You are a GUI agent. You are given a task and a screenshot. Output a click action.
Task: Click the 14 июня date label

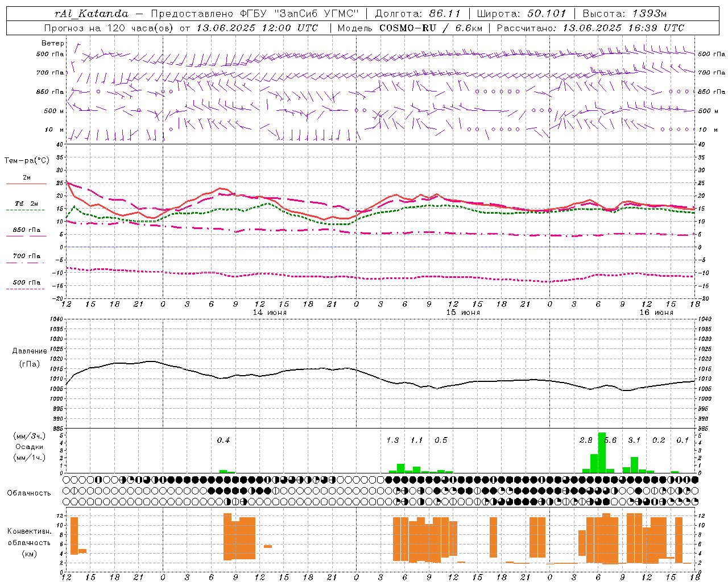coord(270,313)
